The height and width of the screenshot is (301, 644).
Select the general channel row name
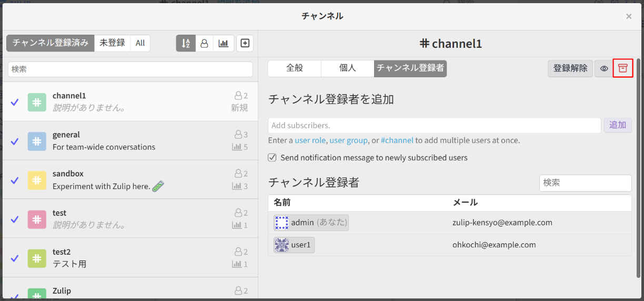click(66, 135)
